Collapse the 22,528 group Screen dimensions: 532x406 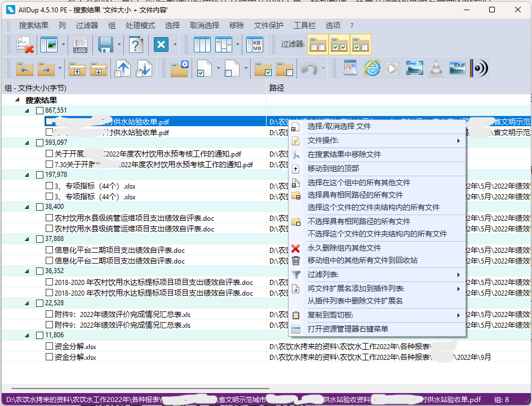click(27, 304)
